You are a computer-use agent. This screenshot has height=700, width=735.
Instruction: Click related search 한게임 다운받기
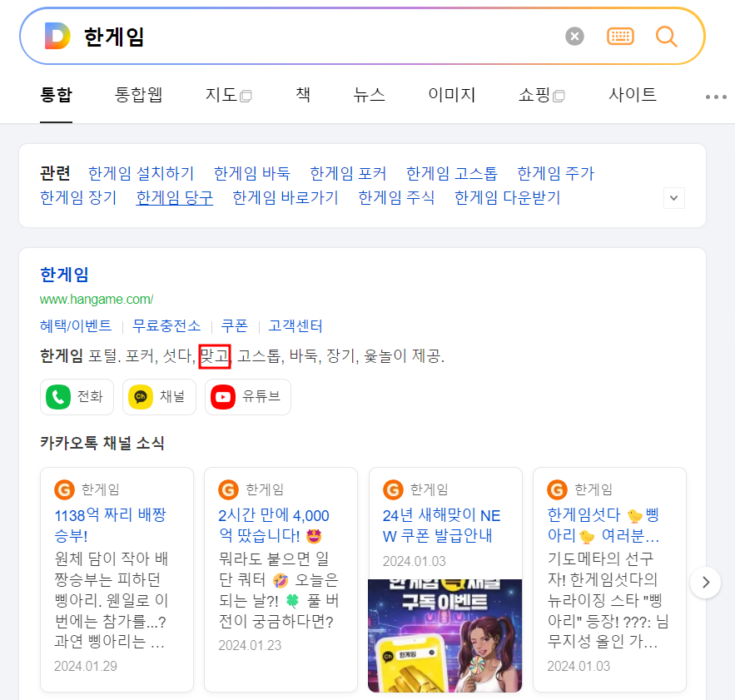coord(507,197)
